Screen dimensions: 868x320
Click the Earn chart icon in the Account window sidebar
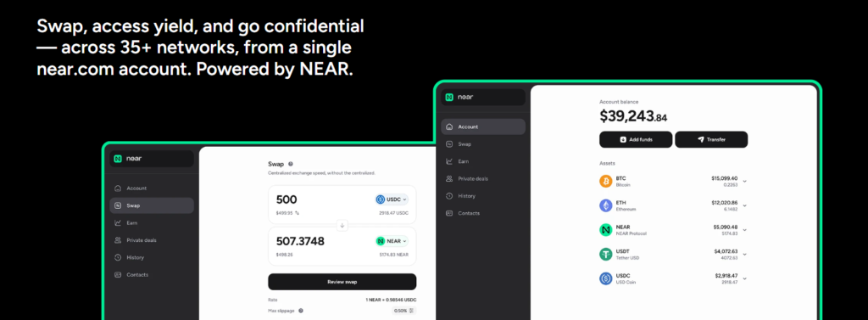click(x=449, y=161)
